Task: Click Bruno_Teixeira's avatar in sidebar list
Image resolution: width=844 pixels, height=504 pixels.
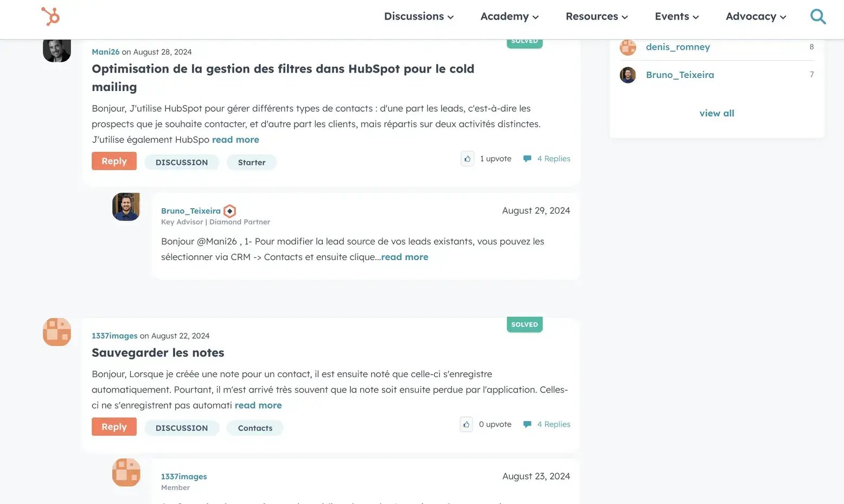Action: tap(628, 75)
